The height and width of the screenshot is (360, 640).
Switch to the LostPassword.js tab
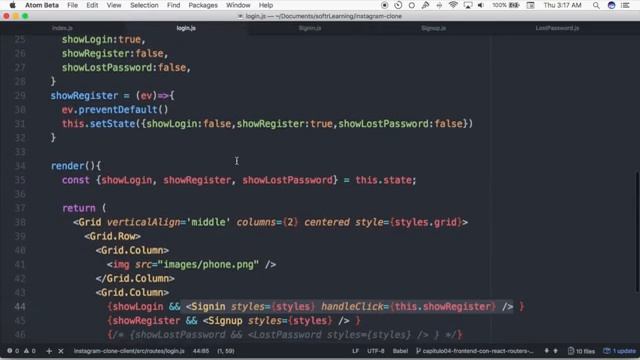coord(557,28)
